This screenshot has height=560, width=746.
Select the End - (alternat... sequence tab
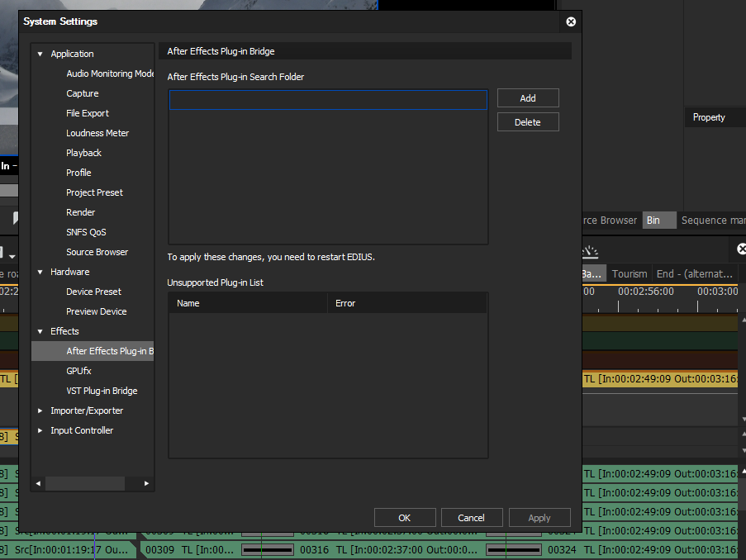tap(694, 274)
